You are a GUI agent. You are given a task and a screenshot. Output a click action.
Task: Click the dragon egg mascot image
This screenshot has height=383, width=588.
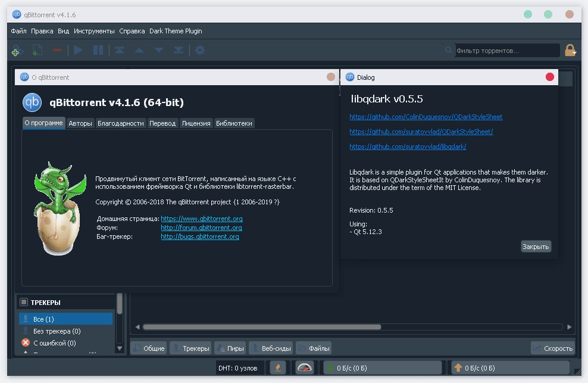click(60, 208)
